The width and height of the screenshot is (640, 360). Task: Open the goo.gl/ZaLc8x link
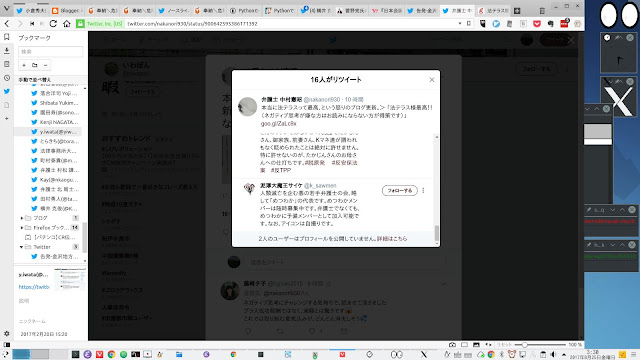click(278, 123)
